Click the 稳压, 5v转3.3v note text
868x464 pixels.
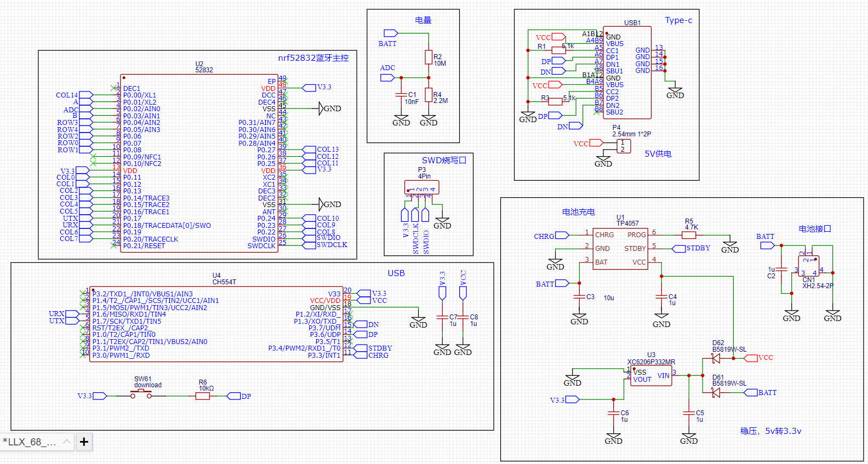770,431
